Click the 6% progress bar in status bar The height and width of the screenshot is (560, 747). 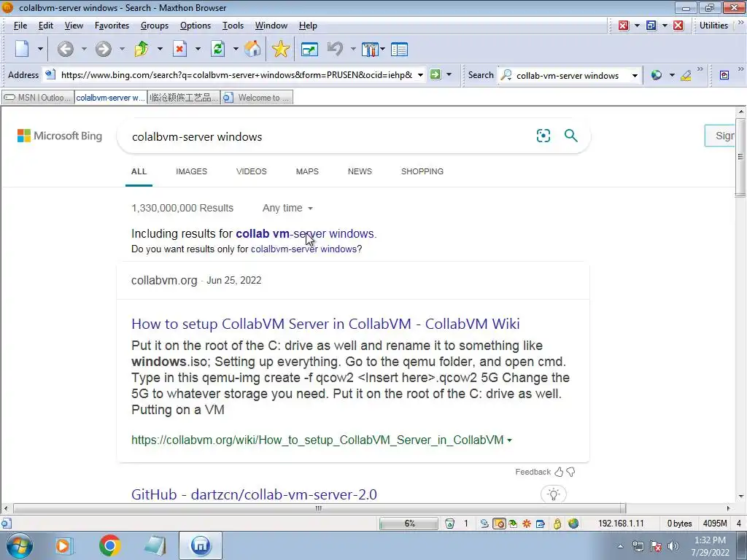click(409, 524)
